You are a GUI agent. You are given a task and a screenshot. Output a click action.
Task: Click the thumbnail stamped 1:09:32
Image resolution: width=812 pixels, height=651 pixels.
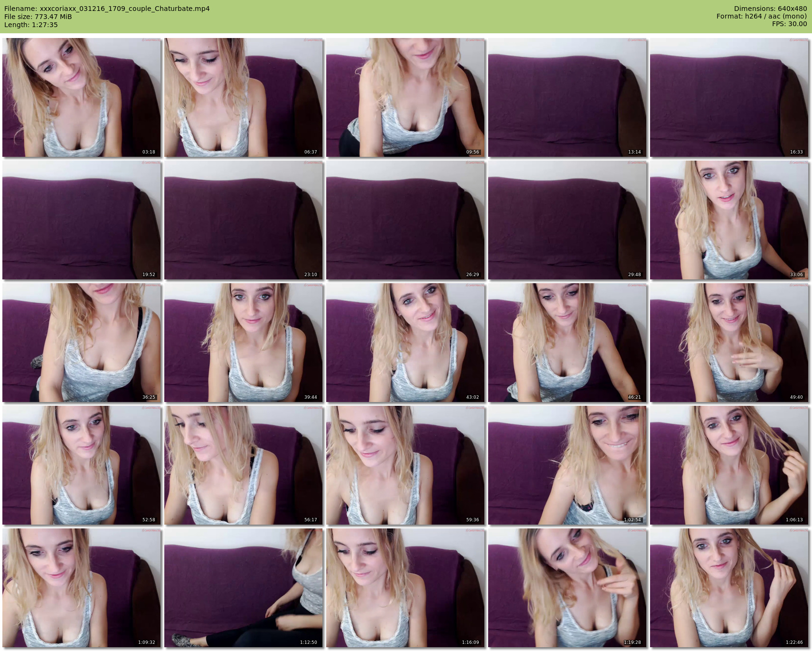[82, 588]
